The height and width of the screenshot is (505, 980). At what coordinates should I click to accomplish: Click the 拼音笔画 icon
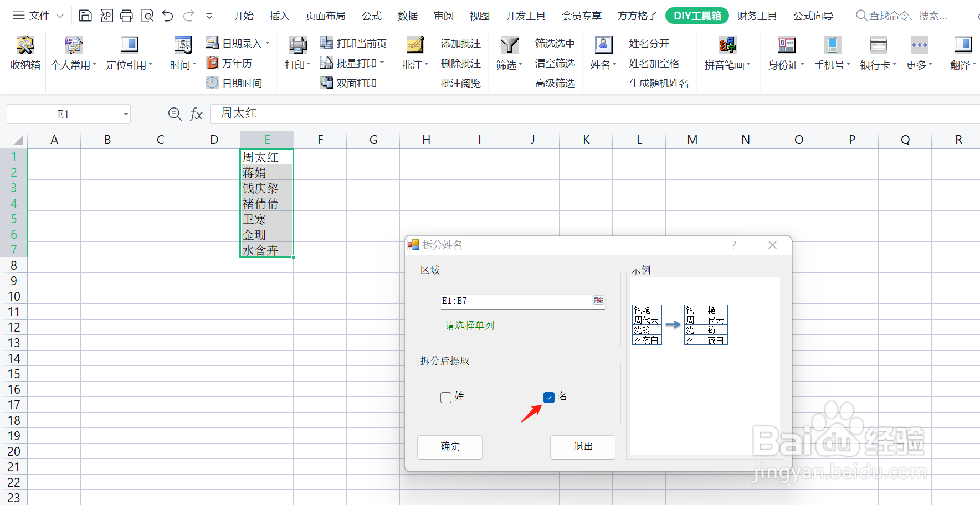[727, 45]
